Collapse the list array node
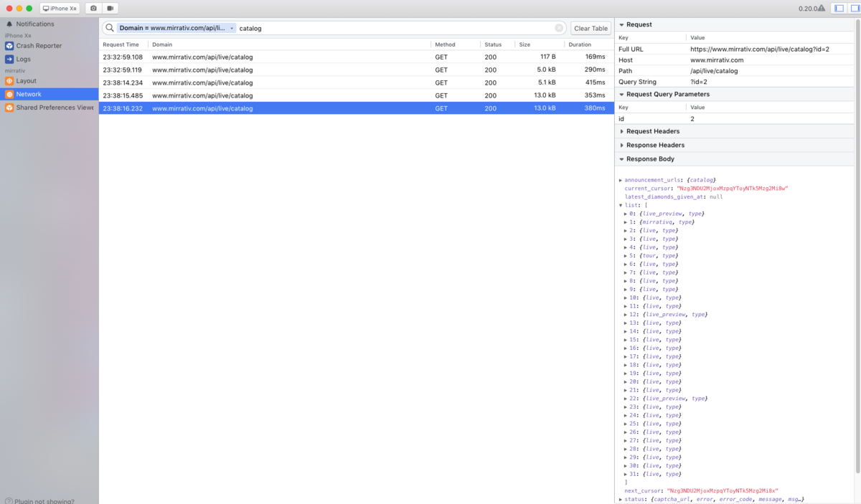The width and height of the screenshot is (861, 504). pos(621,205)
